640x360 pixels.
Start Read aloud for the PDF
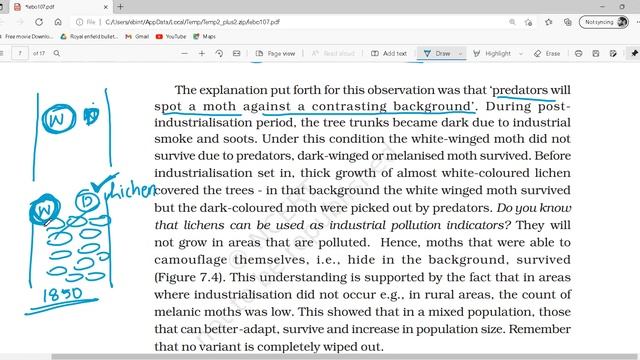(333, 53)
